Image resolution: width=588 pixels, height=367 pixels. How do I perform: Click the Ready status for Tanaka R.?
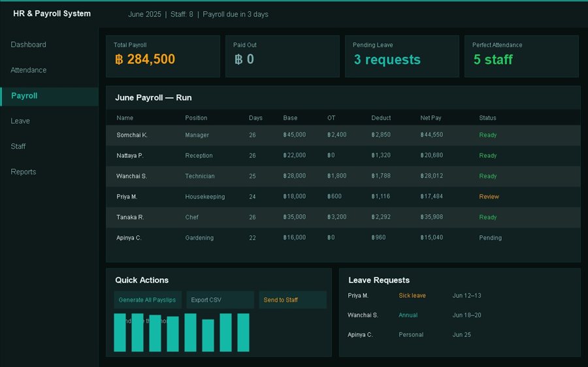click(x=488, y=217)
